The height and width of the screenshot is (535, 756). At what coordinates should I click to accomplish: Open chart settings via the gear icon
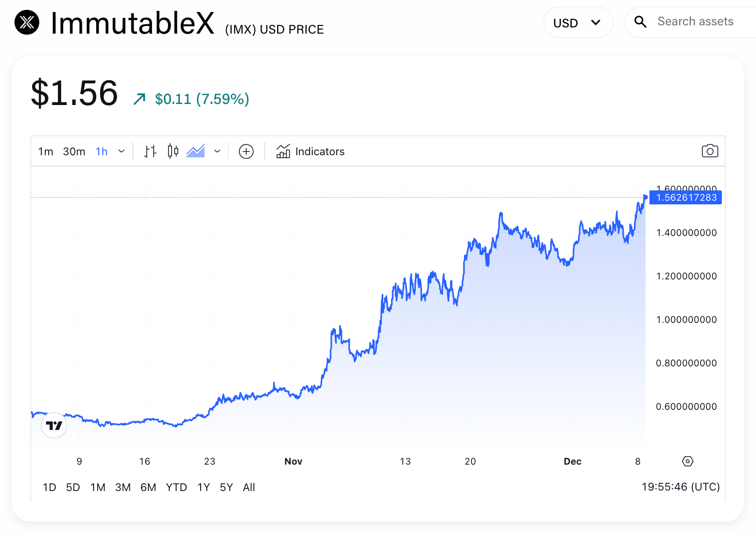688,461
